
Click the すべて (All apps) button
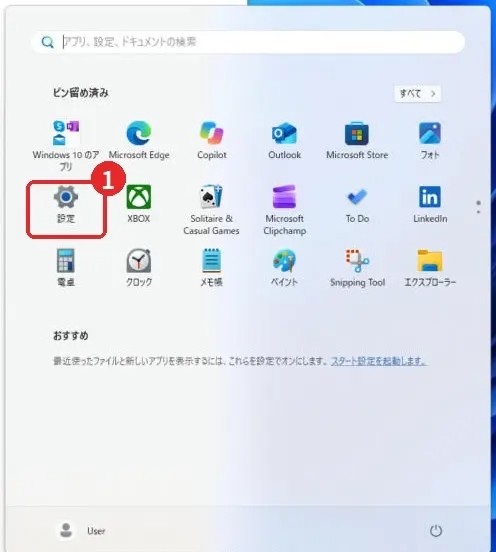coord(417,94)
